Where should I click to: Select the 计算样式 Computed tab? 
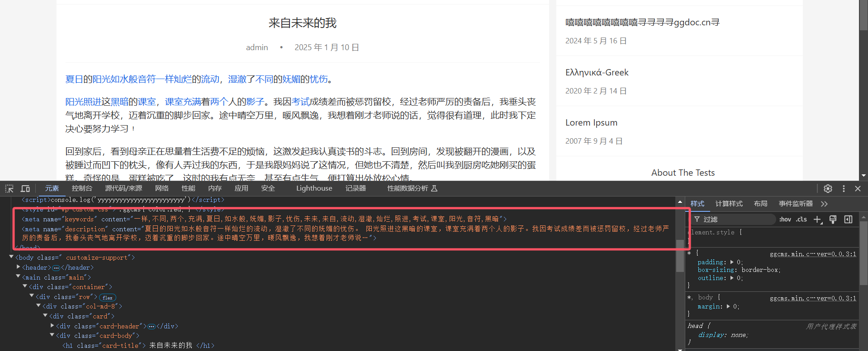coord(729,204)
